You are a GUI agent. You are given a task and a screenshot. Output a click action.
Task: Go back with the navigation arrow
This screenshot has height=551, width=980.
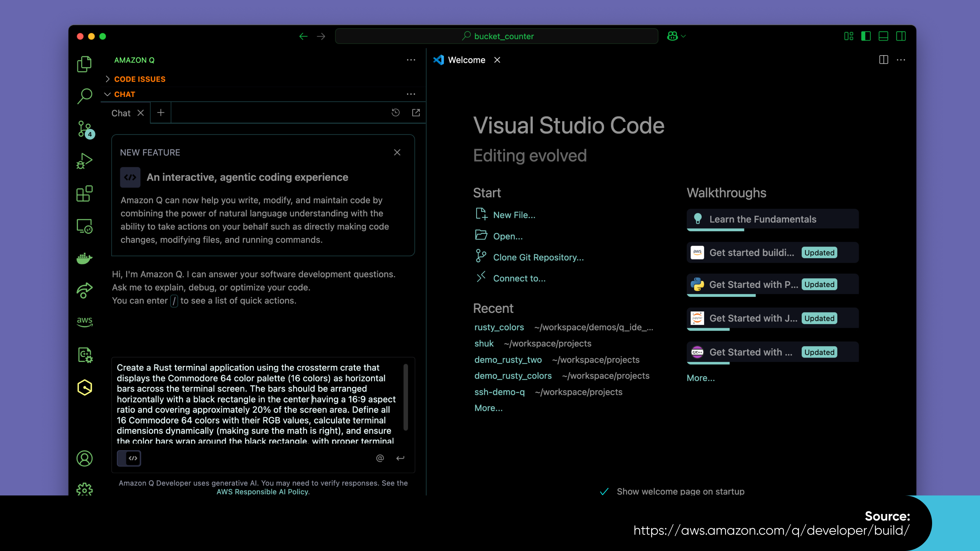303,36
